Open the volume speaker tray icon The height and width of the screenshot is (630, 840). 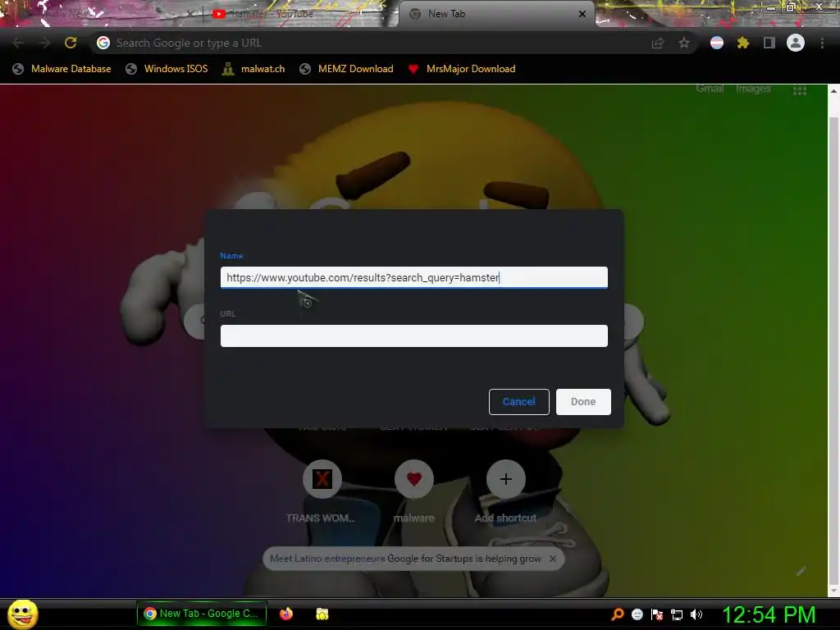pyautogui.click(x=696, y=614)
